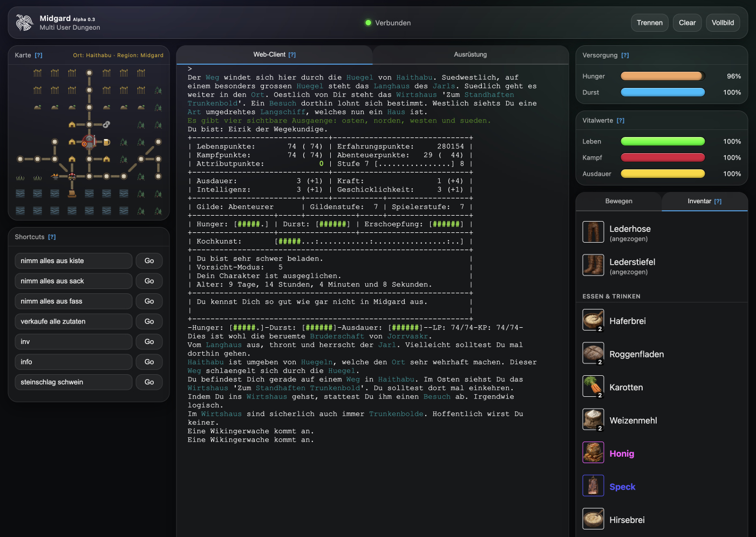756x537 pixels.
Task: Enter fullscreen with the Vollbild button
Action: point(723,23)
